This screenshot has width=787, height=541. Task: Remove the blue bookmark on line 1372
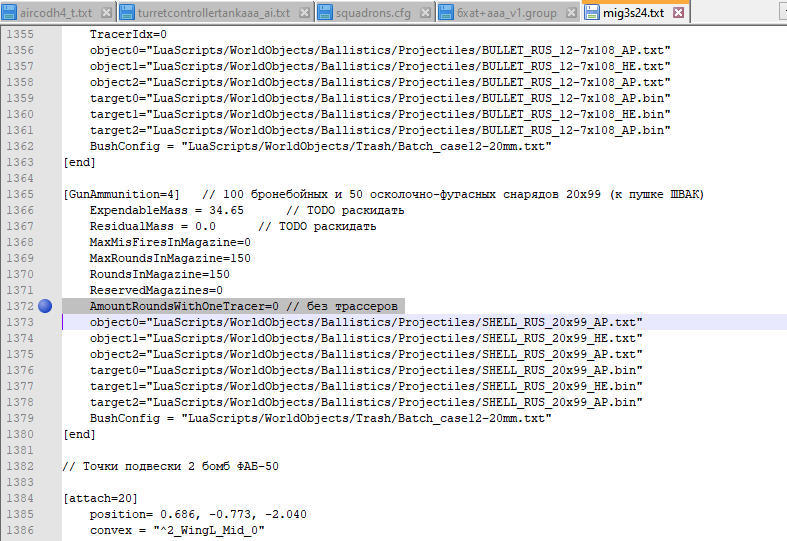pyautogui.click(x=45, y=306)
